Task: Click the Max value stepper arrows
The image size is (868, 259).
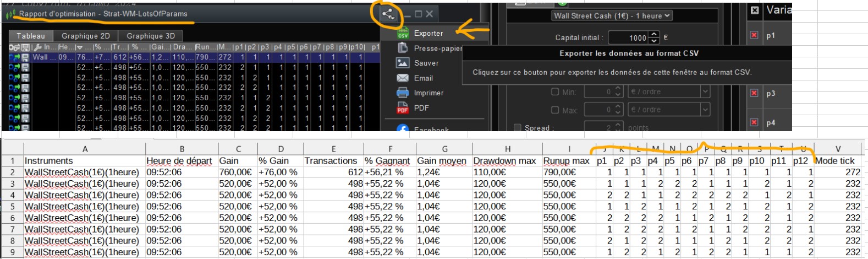Action: click(x=618, y=110)
